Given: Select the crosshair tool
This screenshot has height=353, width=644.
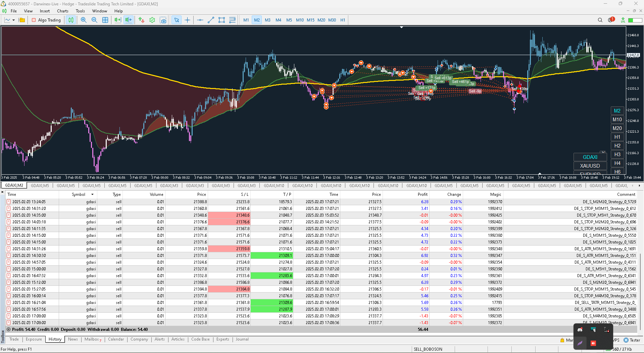Looking at the screenshot, I should pos(187,20).
